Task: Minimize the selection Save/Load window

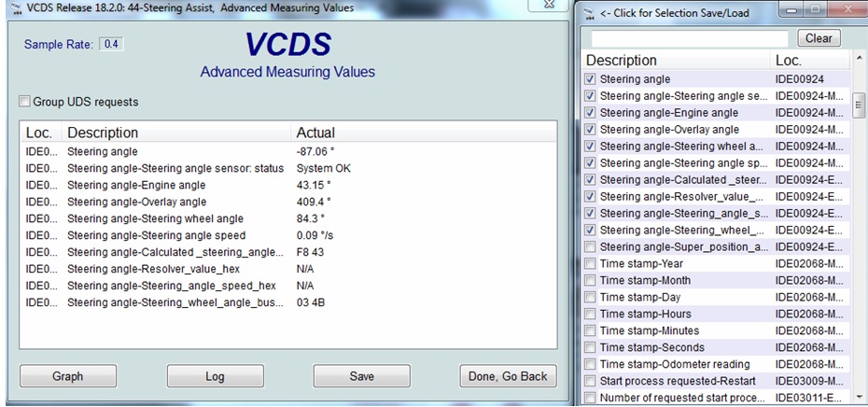Action: 791,10
